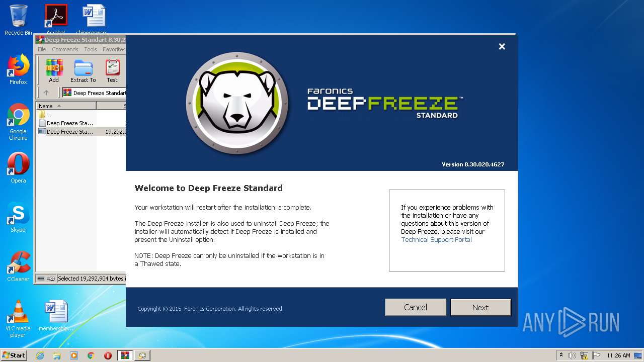Screen dimensions: 644x362
Task: Go up one level in WinRAR
Action: click(46, 93)
